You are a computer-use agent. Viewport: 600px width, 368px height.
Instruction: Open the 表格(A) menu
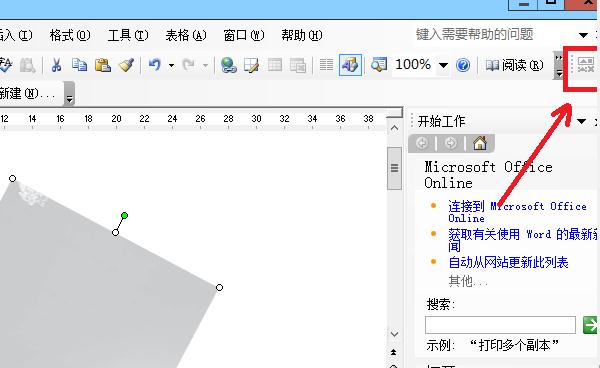coord(186,35)
